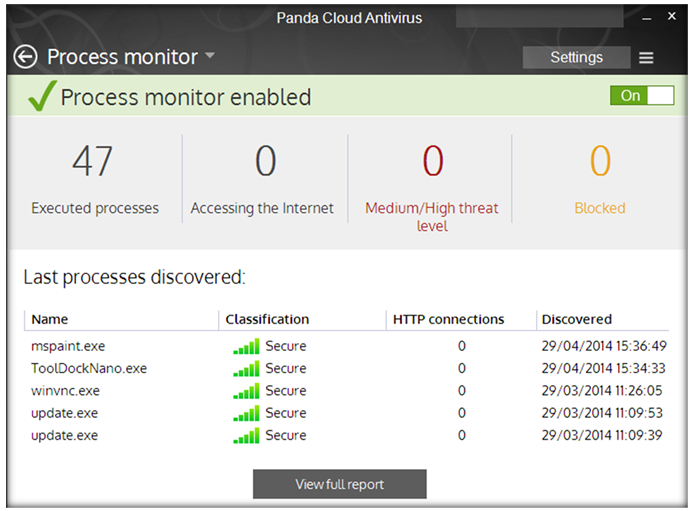The width and height of the screenshot is (691, 511).
Task: Sort by the HTTP connections column header
Action: pyautogui.click(x=448, y=319)
